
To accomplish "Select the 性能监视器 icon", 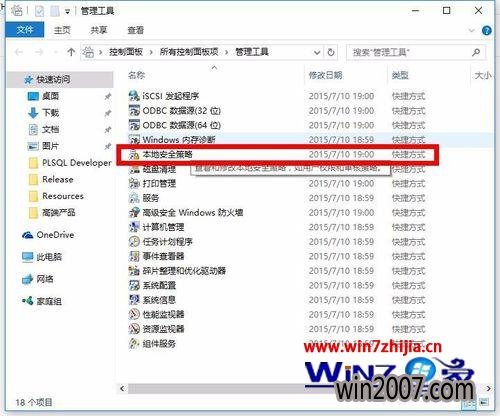I will click(x=134, y=314).
